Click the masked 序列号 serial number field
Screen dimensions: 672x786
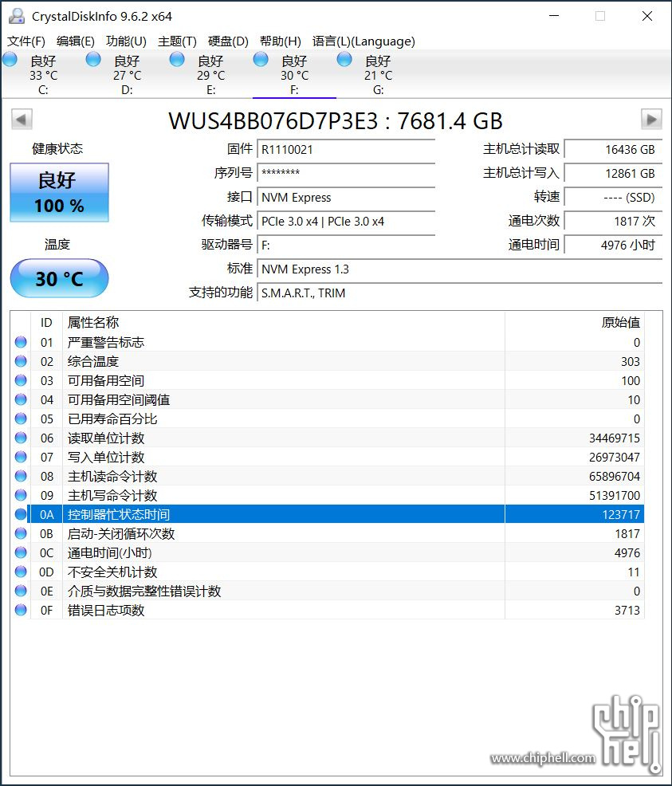(x=346, y=173)
